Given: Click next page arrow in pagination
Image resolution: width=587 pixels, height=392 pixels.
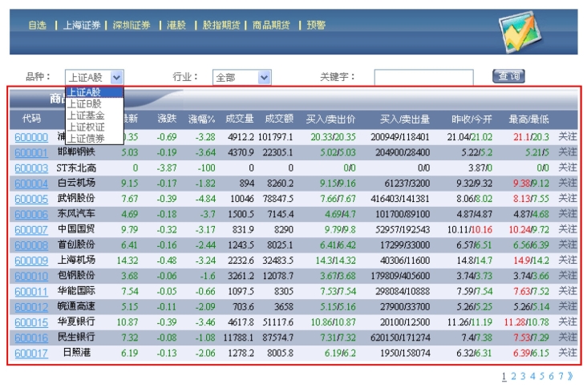Looking at the screenshot, I should tap(570, 376).
